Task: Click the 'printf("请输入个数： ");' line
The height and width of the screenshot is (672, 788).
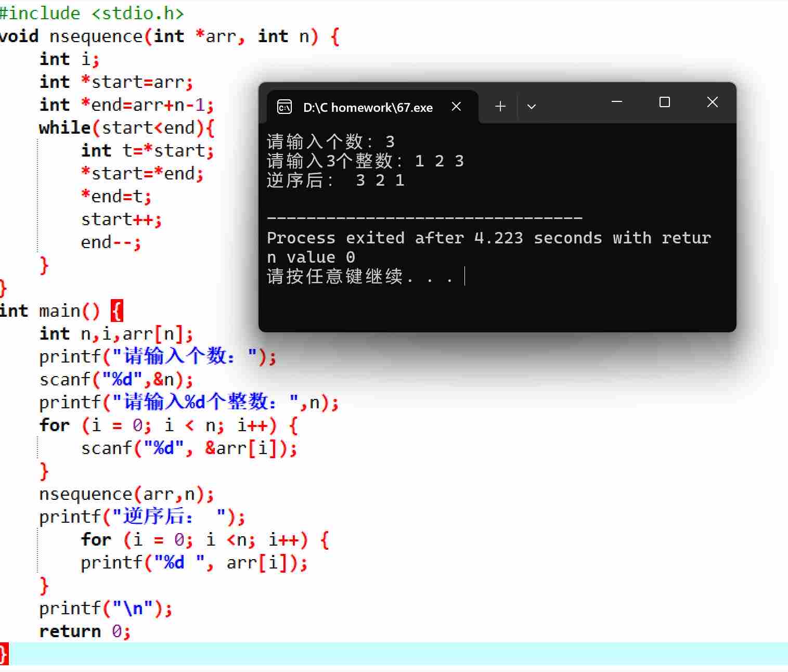Action: [x=158, y=356]
